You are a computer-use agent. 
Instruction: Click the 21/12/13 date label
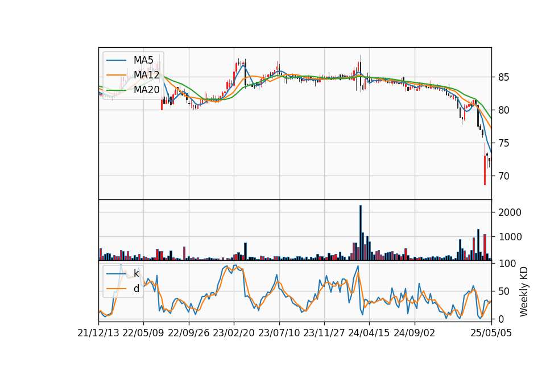(98, 333)
